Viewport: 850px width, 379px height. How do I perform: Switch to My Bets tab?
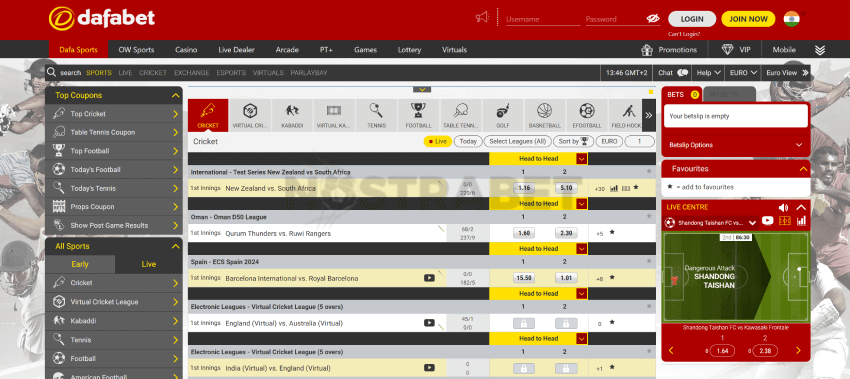coord(729,94)
